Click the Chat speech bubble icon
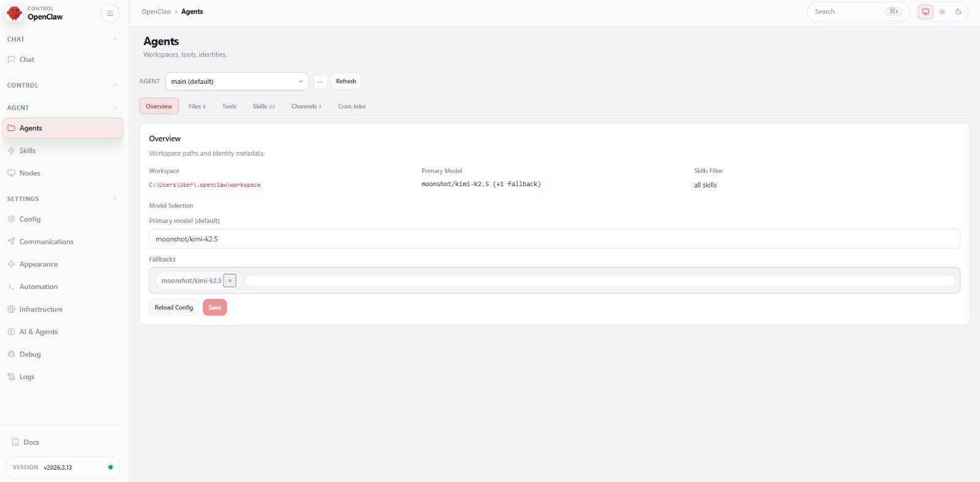 pos(11,59)
